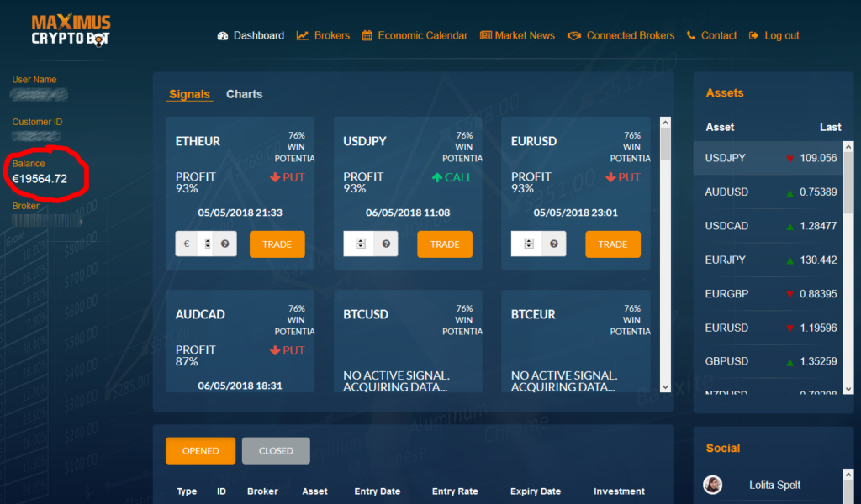Viewport: 861px width, 504px height.
Task: Click the Entry Rate column header
Action: tap(455, 491)
